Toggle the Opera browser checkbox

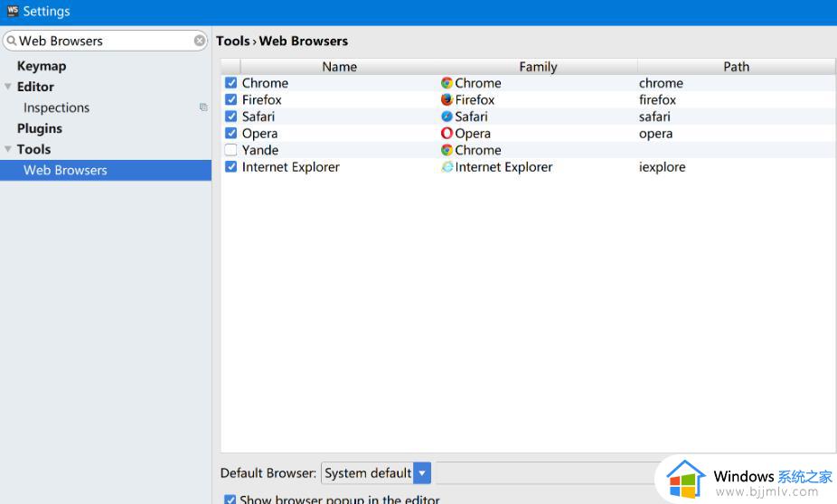[230, 133]
